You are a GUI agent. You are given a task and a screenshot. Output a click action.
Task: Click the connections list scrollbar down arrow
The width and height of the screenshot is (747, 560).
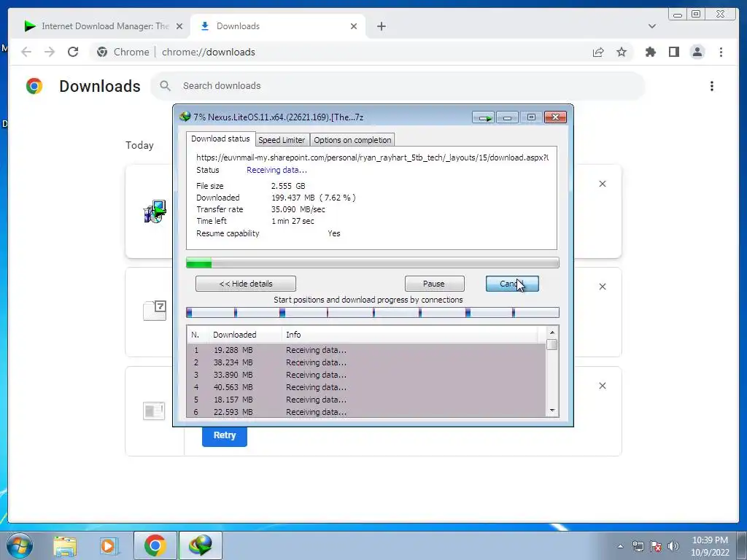coord(552,411)
